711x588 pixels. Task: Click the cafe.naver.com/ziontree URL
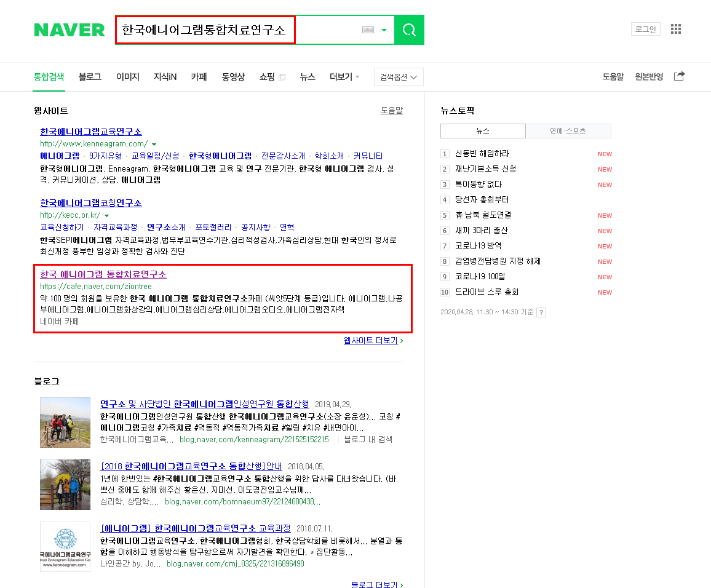[96, 287]
